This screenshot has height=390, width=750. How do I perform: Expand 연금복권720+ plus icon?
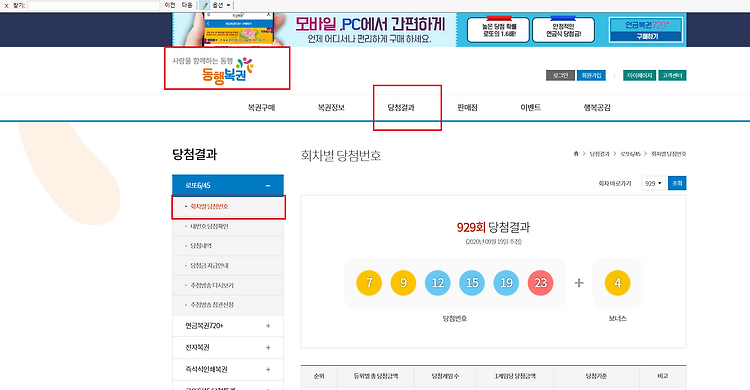pos(268,326)
